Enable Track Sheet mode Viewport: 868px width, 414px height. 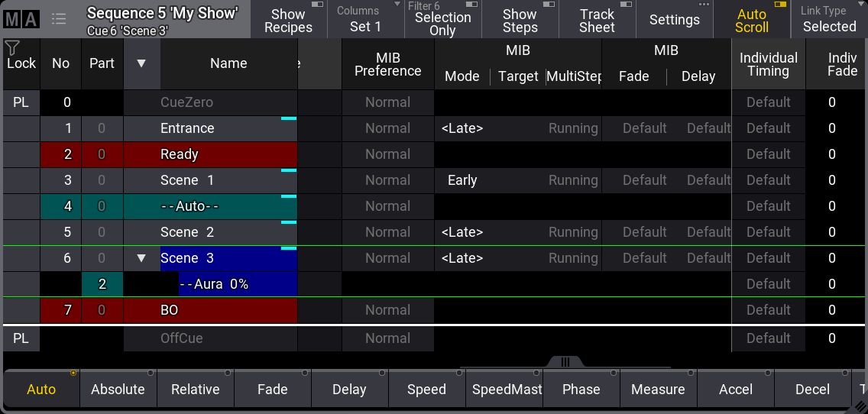[x=597, y=20]
